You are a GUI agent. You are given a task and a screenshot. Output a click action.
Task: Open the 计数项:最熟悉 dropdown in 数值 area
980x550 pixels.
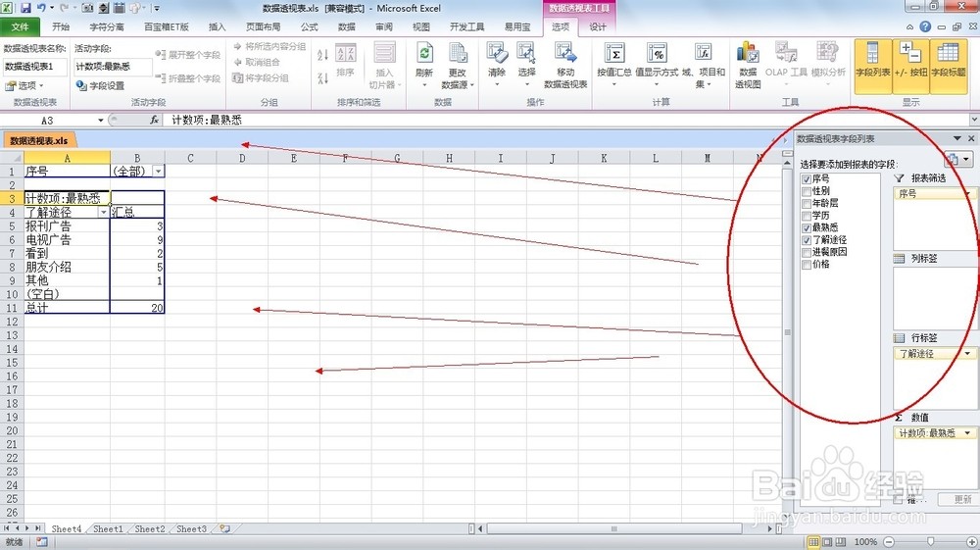[x=969, y=433]
